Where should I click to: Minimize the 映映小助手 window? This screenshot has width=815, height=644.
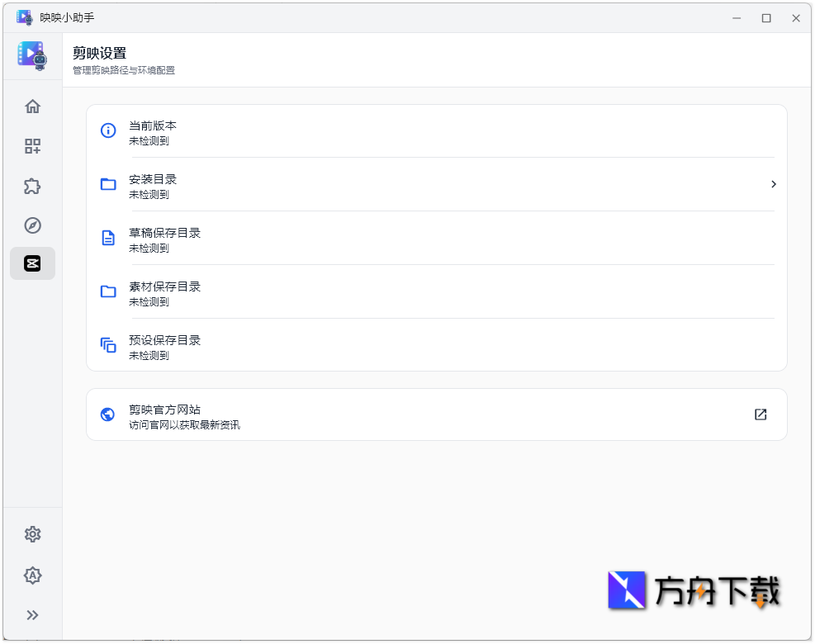[x=737, y=18]
